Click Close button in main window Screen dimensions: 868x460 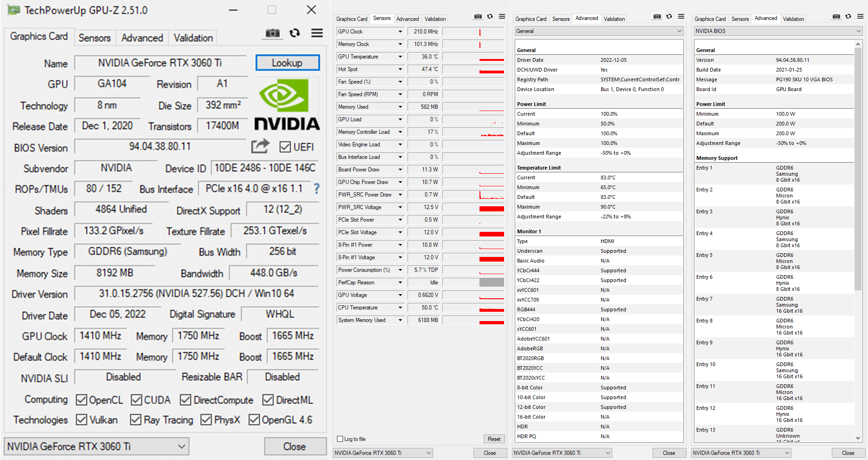click(x=295, y=447)
